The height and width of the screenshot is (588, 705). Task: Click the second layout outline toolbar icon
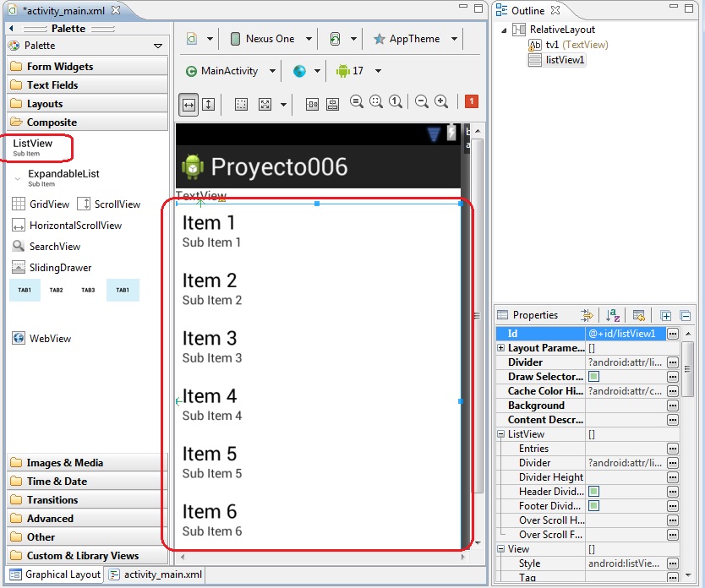(333, 105)
